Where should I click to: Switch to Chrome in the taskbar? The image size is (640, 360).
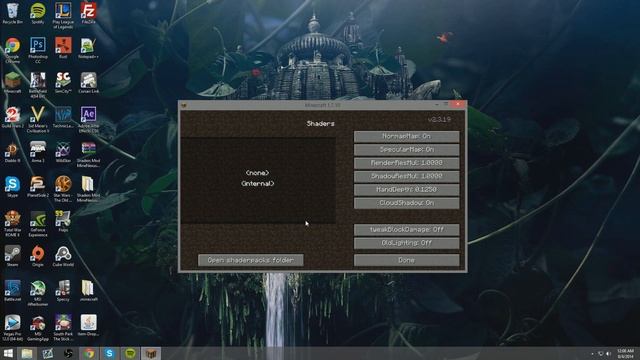pyautogui.click(x=89, y=353)
